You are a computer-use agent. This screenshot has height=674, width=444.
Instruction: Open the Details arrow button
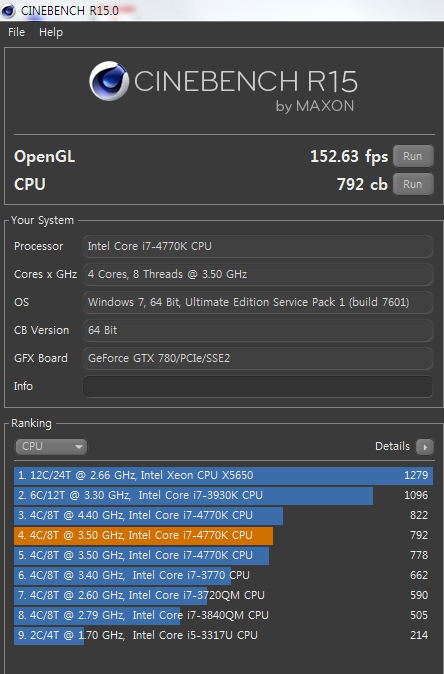click(425, 447)
